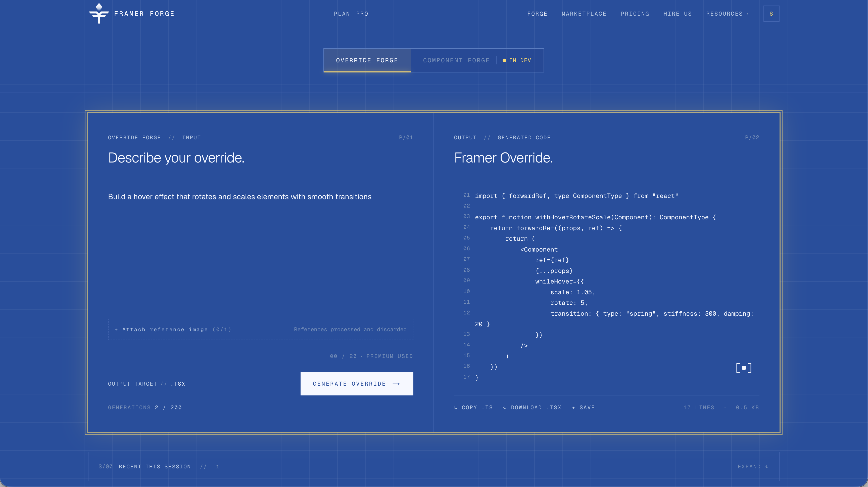Click the arrow icon in Generate Override
The width and height of the screenshot is (868, 487).
396,384
